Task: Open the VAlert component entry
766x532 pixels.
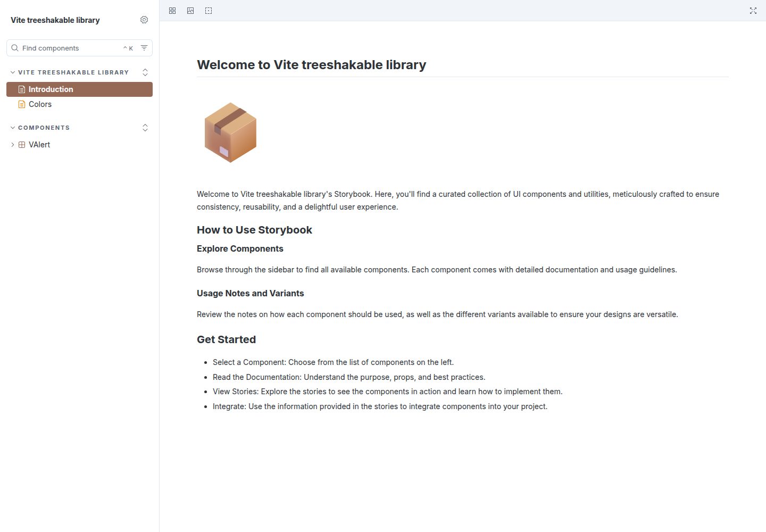Action: coord(79,145)
